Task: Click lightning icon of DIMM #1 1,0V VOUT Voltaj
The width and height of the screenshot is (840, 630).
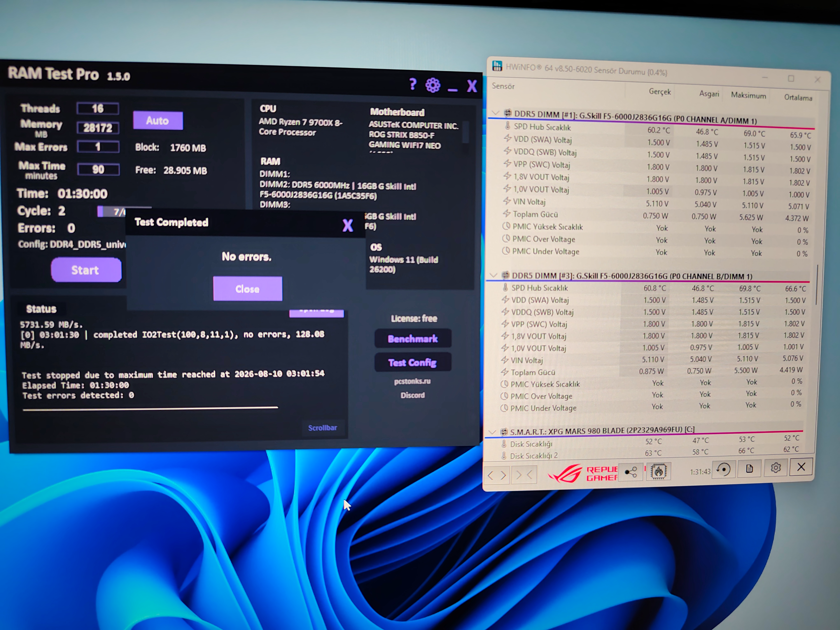Action: 507,188
